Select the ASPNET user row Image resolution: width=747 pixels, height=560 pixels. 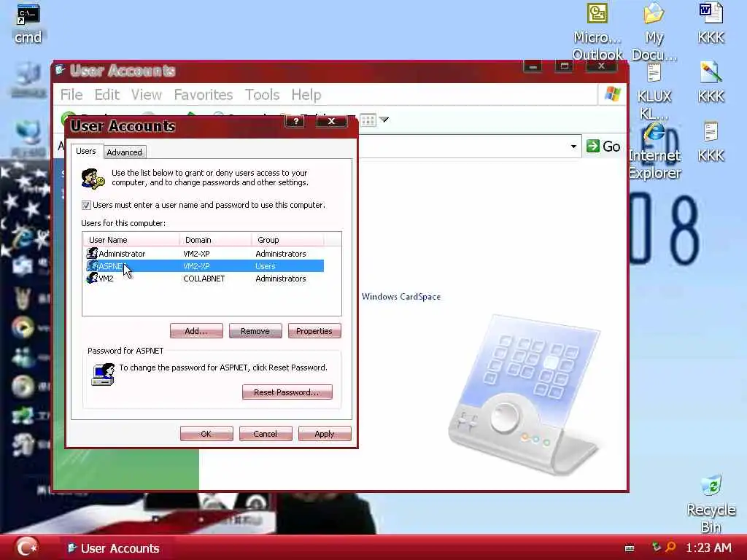(205, 266)
